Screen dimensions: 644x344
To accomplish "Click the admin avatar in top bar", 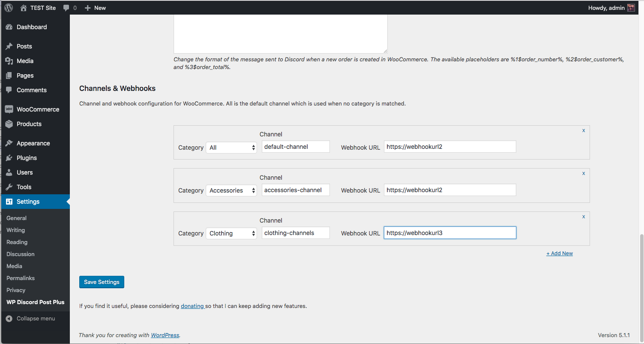I will pyautogui.click(x=631, y=8).
